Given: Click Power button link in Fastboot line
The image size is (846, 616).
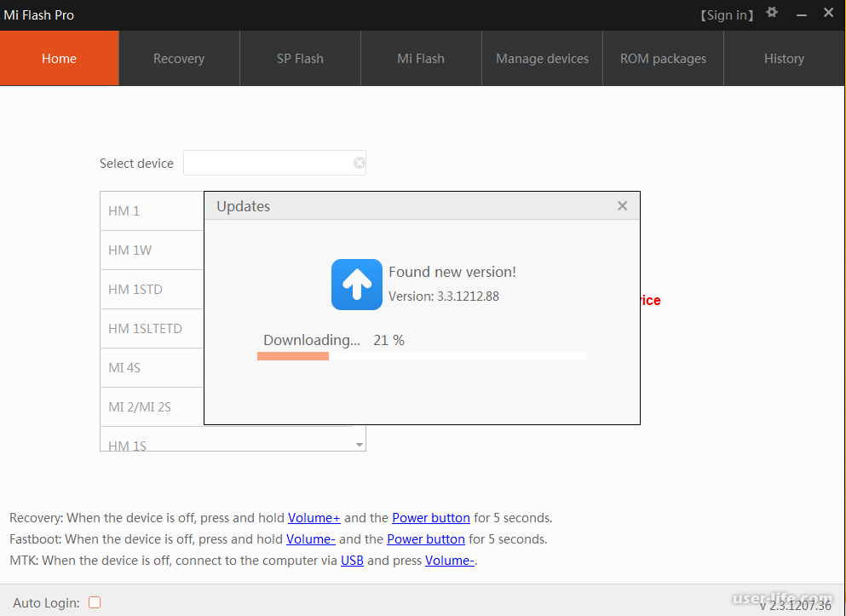Looking at the screenshot, I should (x=426, y=538).
